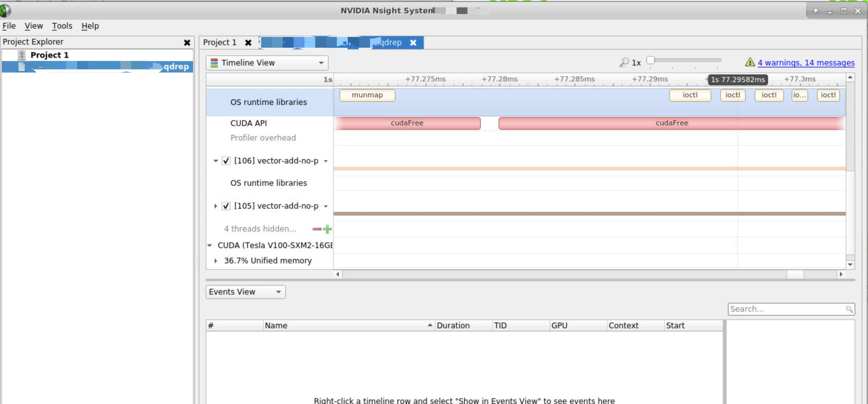Click the red minus hide-threads icon
The height and width of the screenshot is (404, 868).
317,229
